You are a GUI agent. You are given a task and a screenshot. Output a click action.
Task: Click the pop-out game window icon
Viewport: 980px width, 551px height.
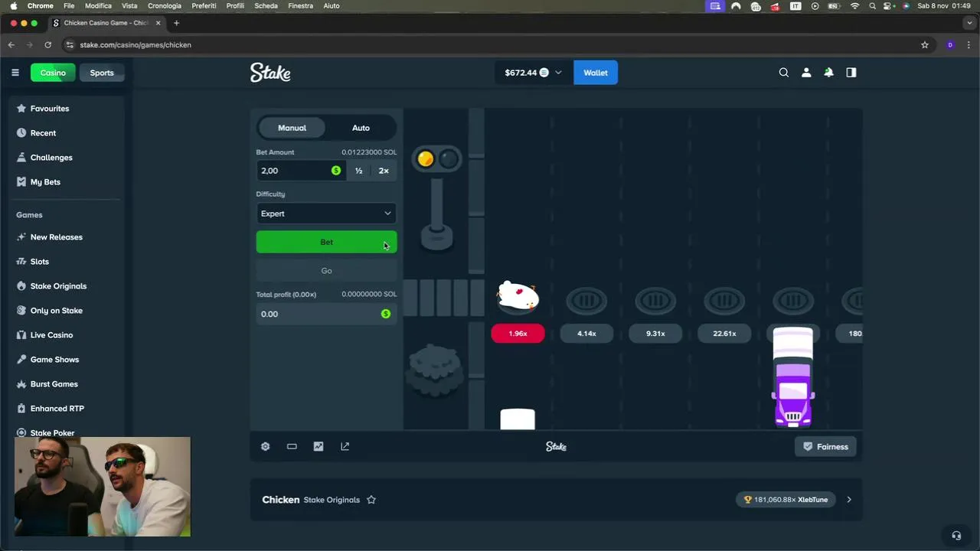tap(345, 446)
